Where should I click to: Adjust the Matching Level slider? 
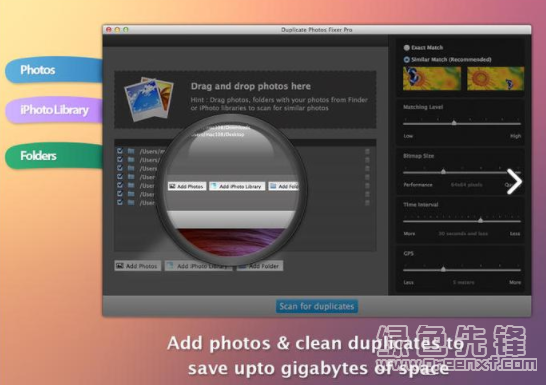454,123
